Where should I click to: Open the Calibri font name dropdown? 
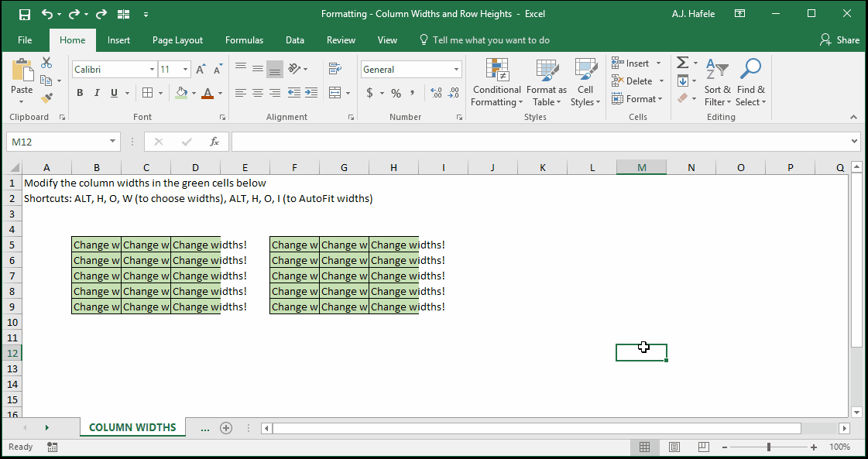tap(153, 69)
